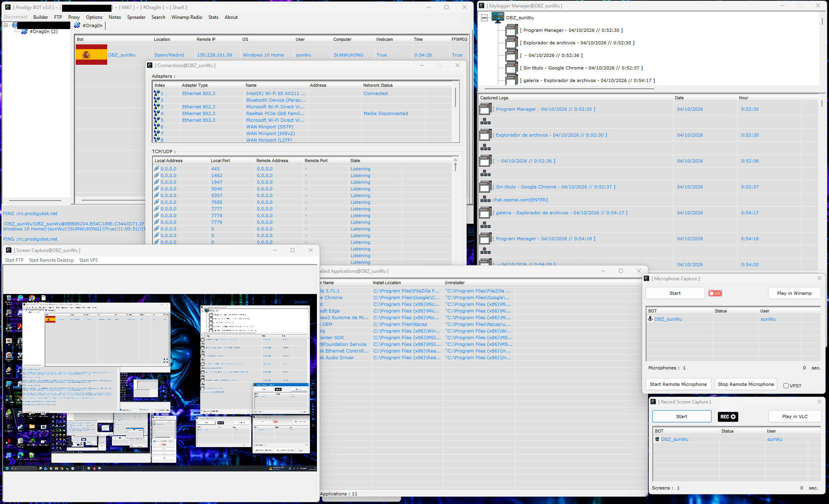The width and height of the screenshot is (829, 504).
Task: Select Remote IP cell 150.228.101.59
Action: click(x=214, y=55)
